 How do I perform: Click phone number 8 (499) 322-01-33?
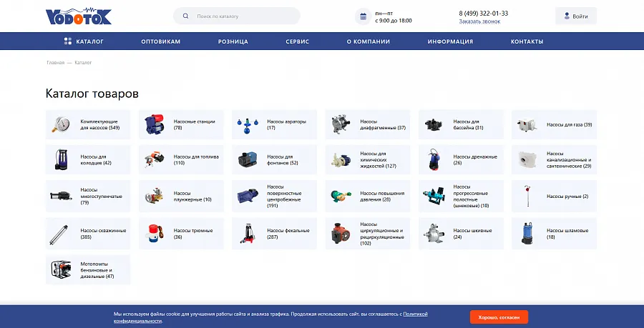pyautogui.click(x=484, y=13)
